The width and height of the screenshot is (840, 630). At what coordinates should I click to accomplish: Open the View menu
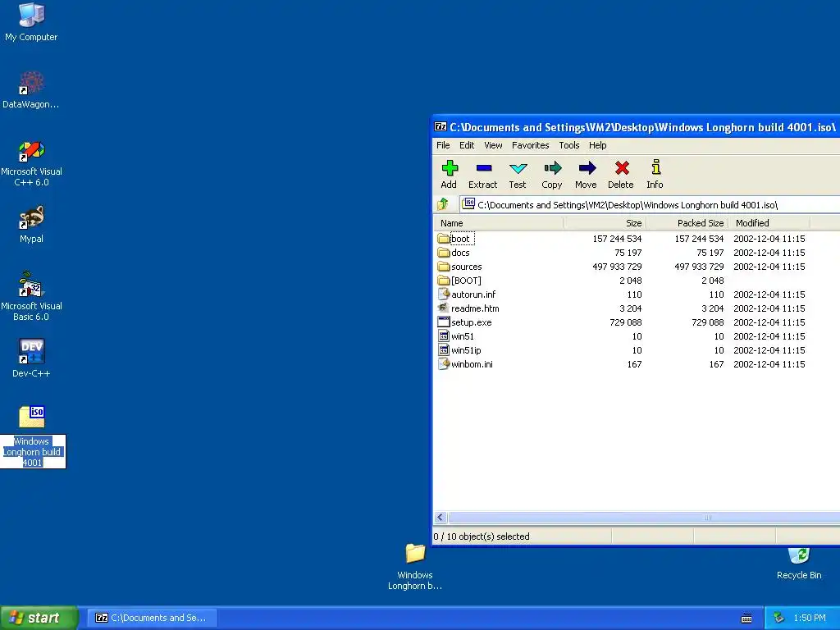click(x=493, y=145)
